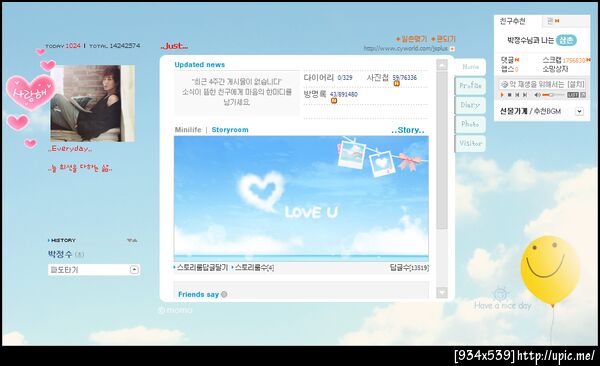Click the main panel scrollbar thumb

(442, 150)
